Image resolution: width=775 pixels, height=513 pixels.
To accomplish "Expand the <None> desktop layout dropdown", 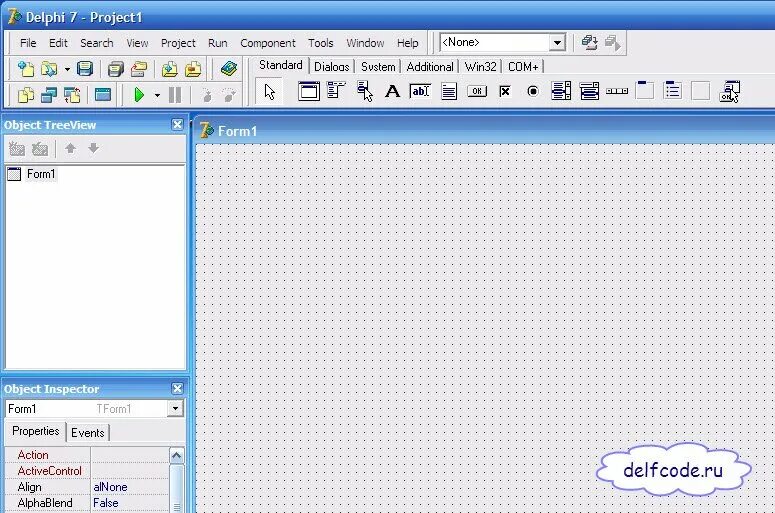I will pyautogui.click(x=557, y=43).
